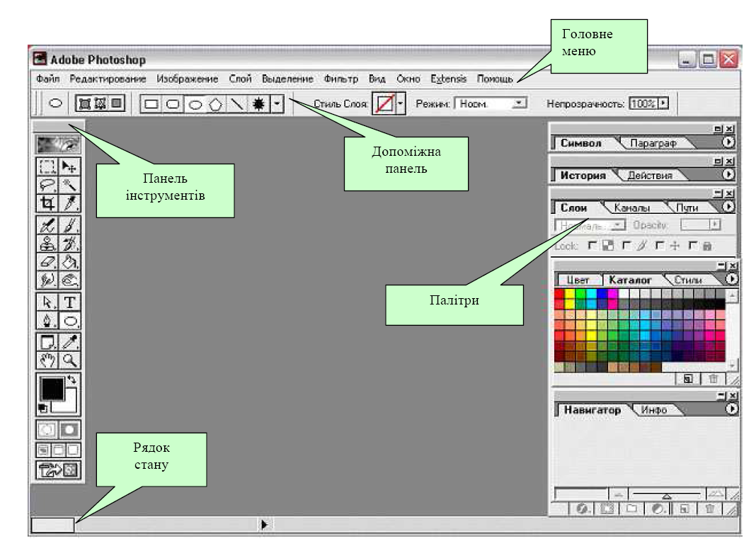Select the Path Component Selection arrow tool

click(x=47, y=302)
